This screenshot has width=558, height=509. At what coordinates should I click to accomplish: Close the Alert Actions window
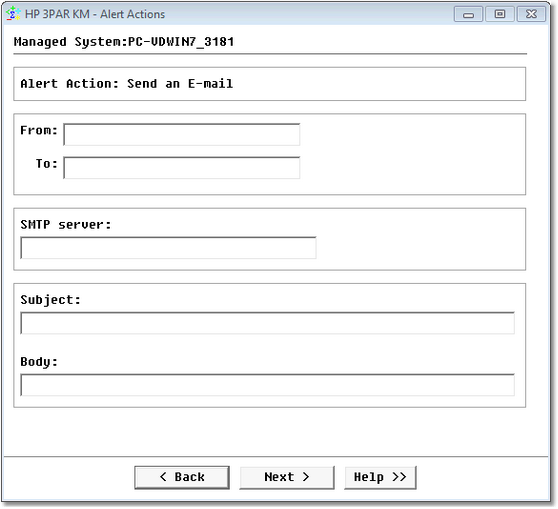(531, 14)
